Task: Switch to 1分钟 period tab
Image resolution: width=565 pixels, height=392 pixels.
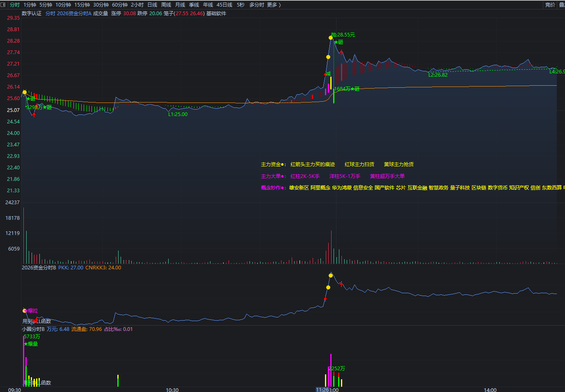Action: tap(30, 5)
